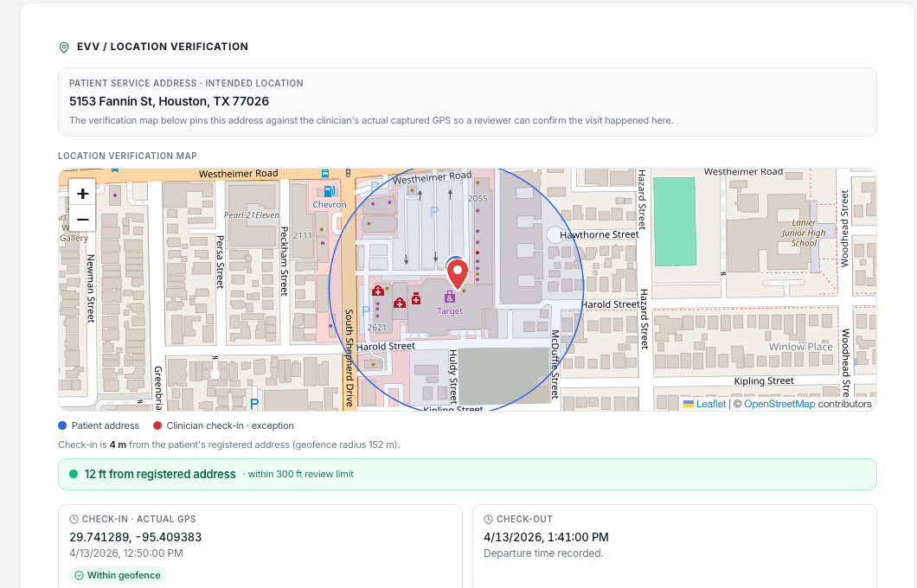The image size is (917, 588).
Task: Click the clock icon beside Check-Out label
Action: [488, 519]
